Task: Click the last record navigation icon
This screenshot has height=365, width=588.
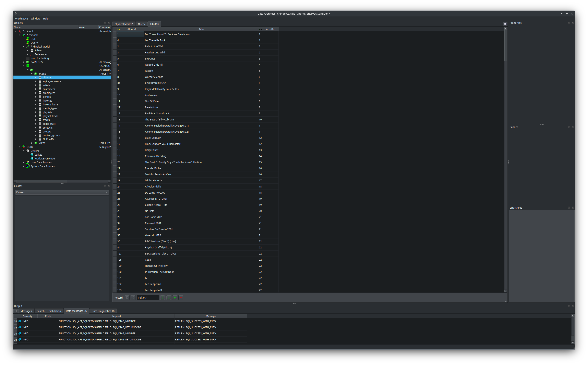Action: 168,297
